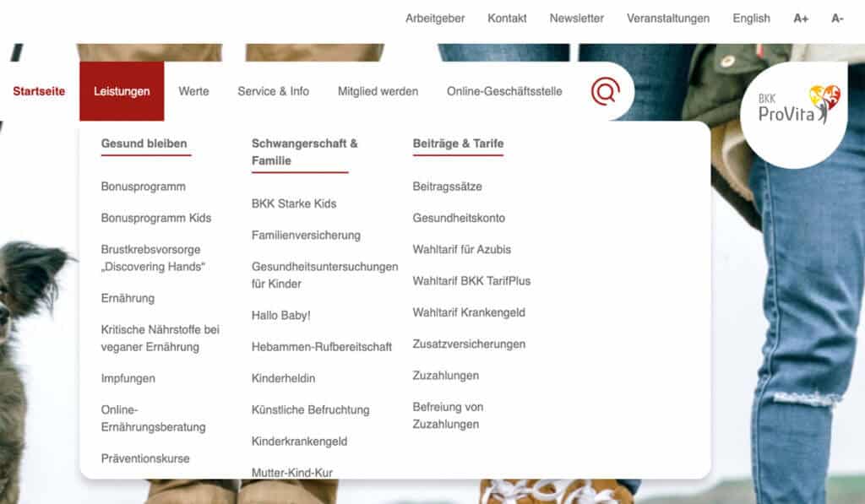Open Online-Geschäftsstelle in navigation bar
This screenshot has height=504, width=865.
pos(504,91)
